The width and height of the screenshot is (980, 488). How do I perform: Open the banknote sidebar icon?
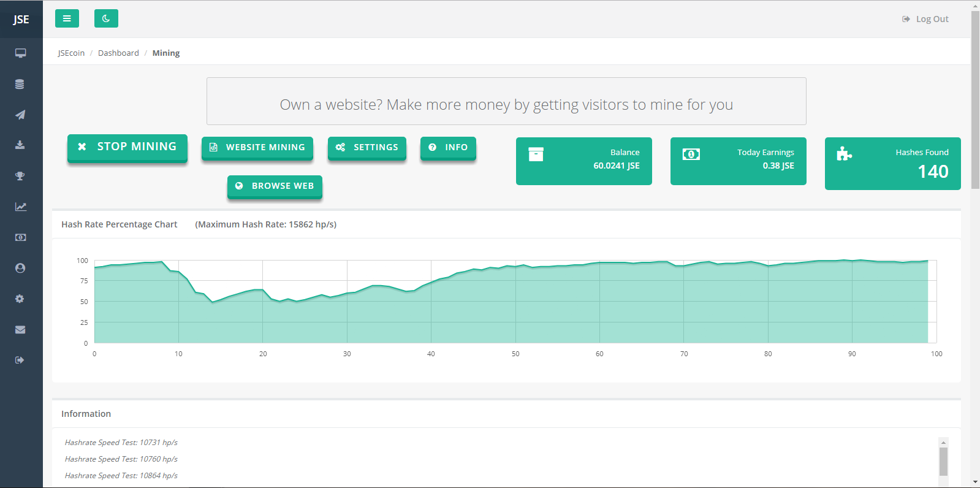pos(20,237)
